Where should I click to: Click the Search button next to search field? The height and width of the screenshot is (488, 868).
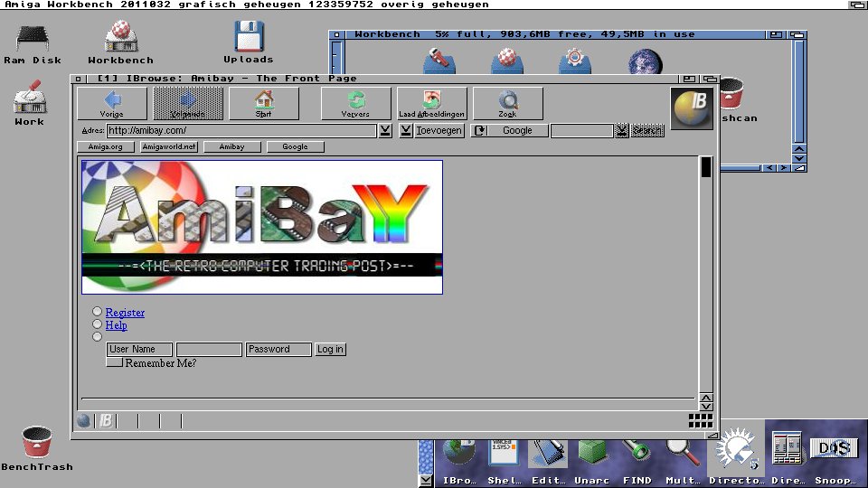point(647,130)
